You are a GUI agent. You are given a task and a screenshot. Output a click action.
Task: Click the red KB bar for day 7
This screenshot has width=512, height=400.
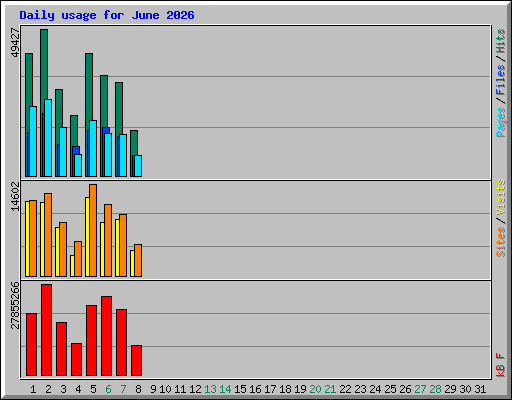[x=121, y=342]
